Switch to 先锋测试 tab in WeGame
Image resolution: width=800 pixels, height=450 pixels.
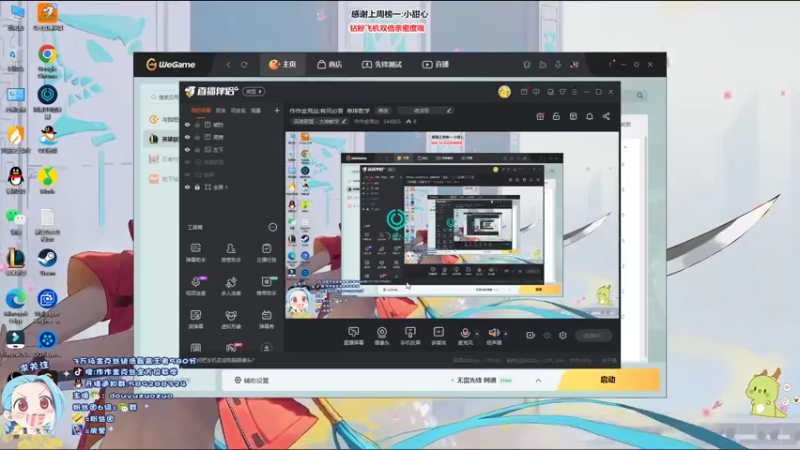pos(382,64)
